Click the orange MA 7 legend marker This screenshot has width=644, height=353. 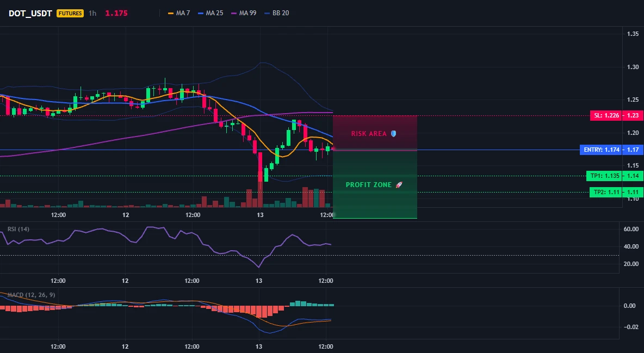coord(171,13)
